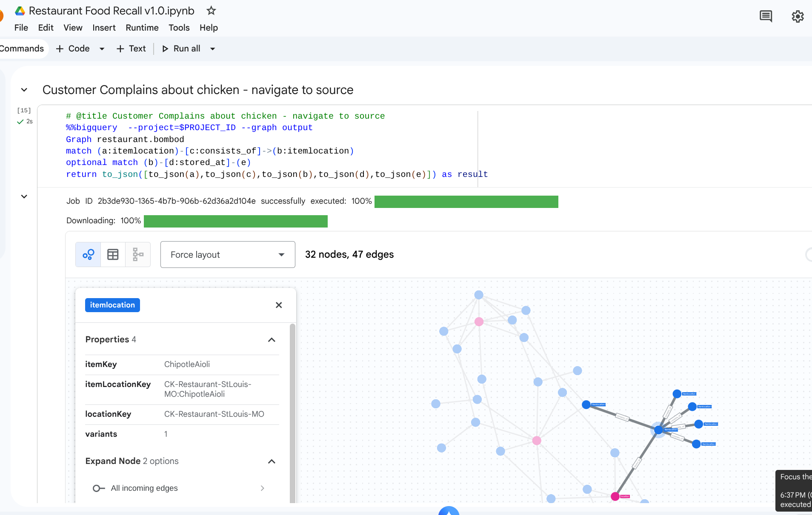Open notebook settings gear

797,17
